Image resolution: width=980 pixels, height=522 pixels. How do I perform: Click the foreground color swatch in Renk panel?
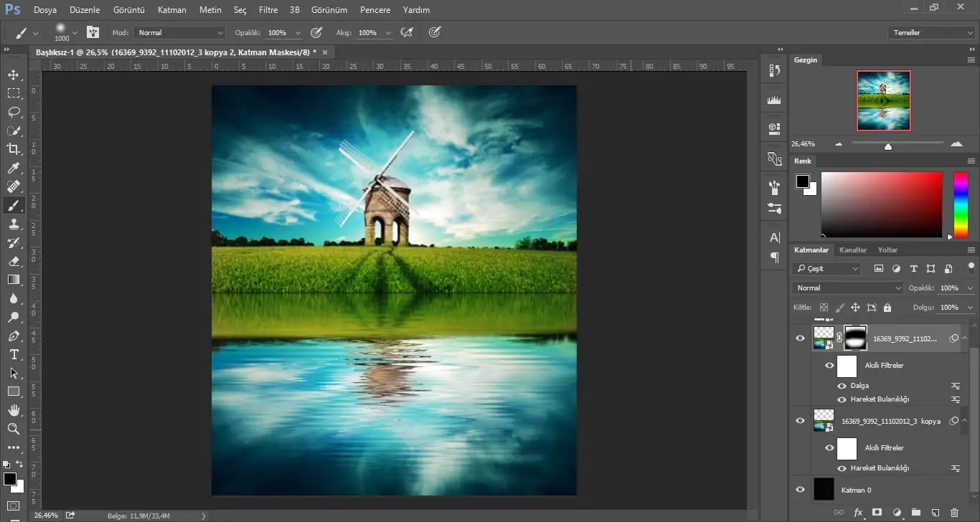coord(802,181)
